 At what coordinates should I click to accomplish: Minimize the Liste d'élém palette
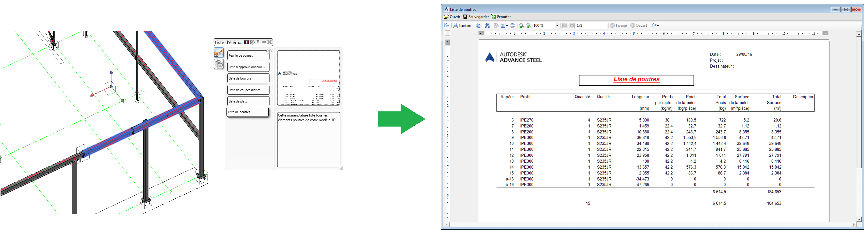tap(264, 42)
